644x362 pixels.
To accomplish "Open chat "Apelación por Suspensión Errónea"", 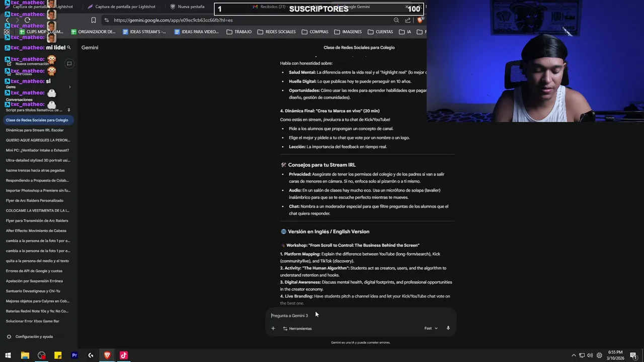I will [x=37, y=281].
